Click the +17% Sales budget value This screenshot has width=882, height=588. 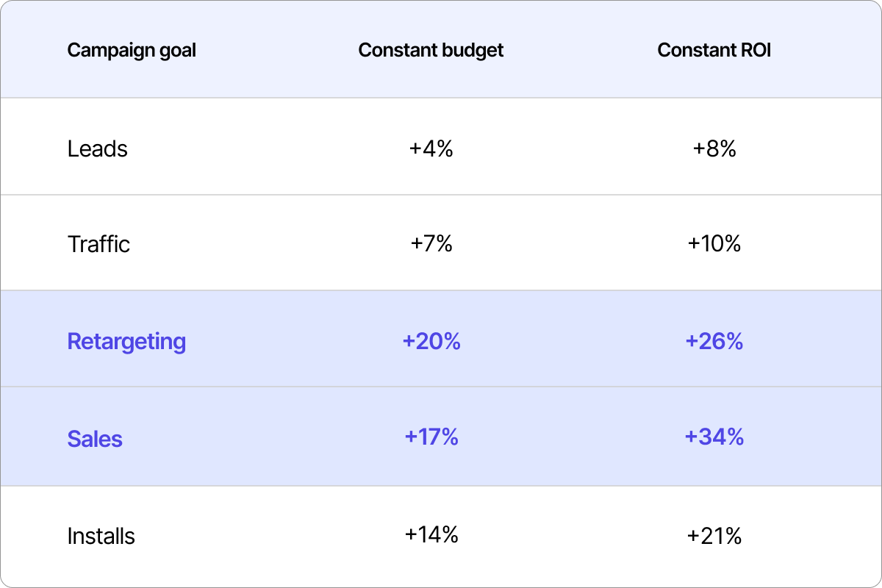tap(431, 437)
